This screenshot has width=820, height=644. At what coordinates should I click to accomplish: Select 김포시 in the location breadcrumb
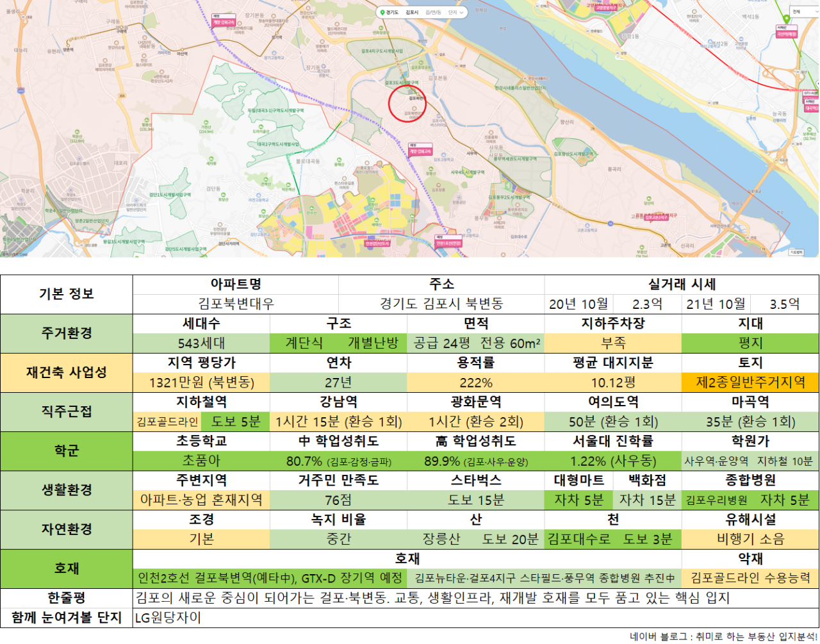[x=412, y=12]
